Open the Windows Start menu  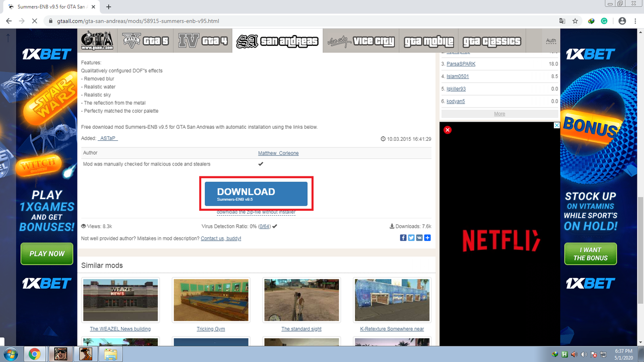(x=10, y=354)
